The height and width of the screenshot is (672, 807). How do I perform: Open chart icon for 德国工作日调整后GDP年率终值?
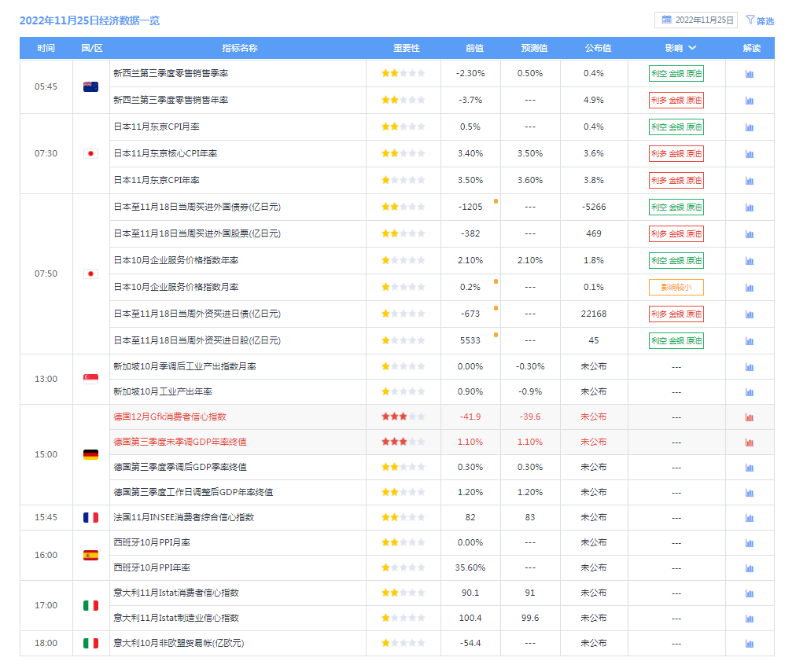click(x=750, y=493)
